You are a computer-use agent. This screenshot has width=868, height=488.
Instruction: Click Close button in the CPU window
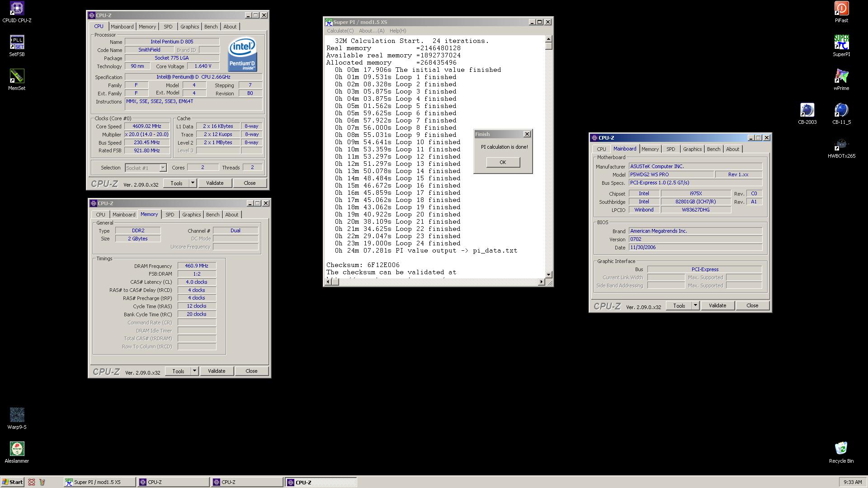(250, 183)
